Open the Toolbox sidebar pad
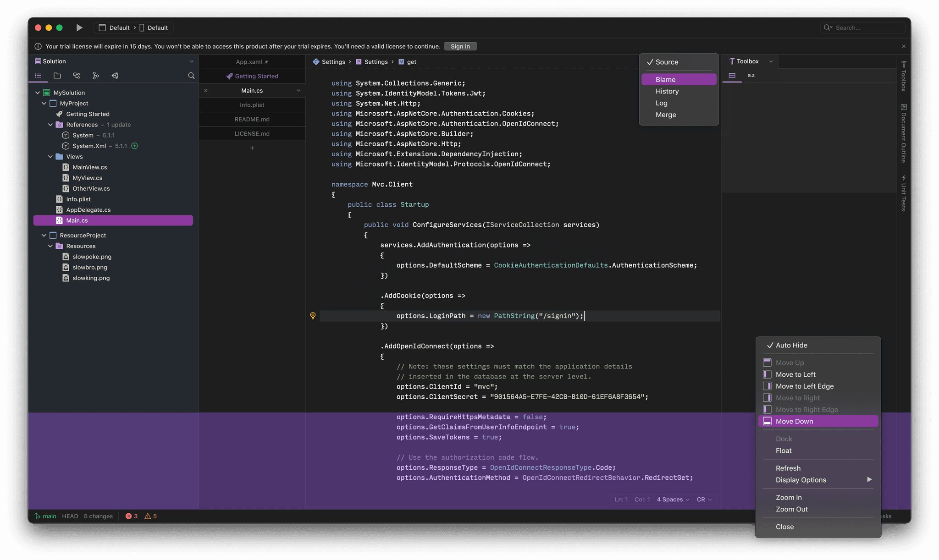 (904, 76)
